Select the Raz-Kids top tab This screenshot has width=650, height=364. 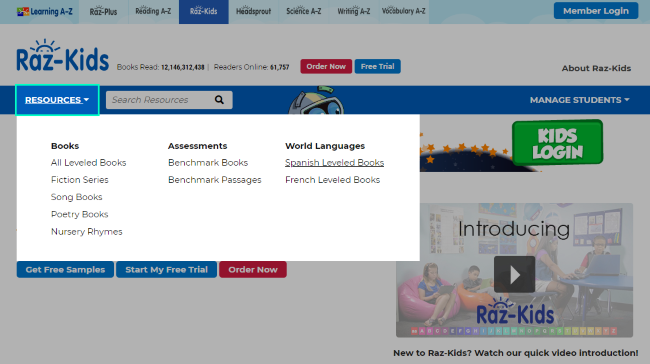point(204,12)
